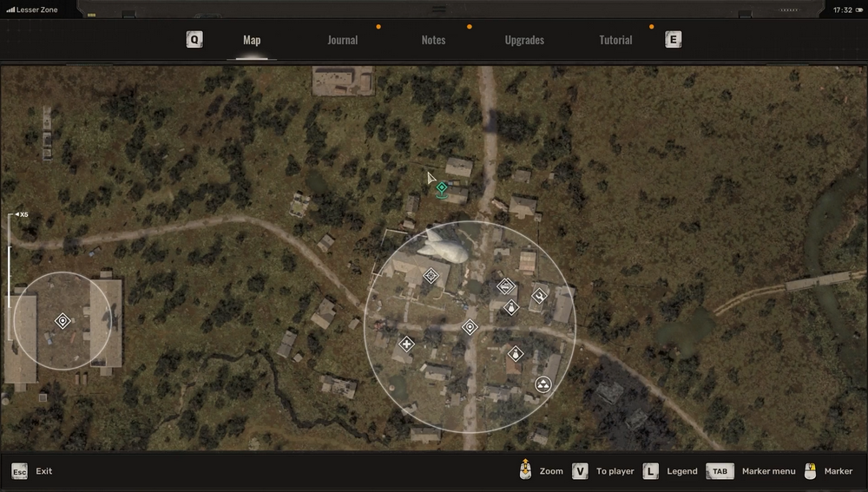Click the medic cross marker
This screenshot has width=868, height=492.
point(406,344)
